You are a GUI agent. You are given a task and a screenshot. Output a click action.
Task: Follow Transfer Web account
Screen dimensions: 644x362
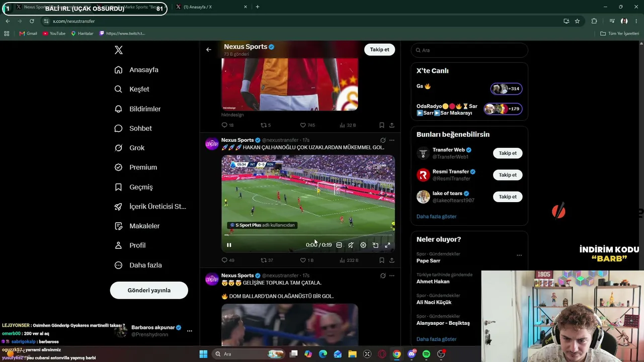(x=508, y=153)
